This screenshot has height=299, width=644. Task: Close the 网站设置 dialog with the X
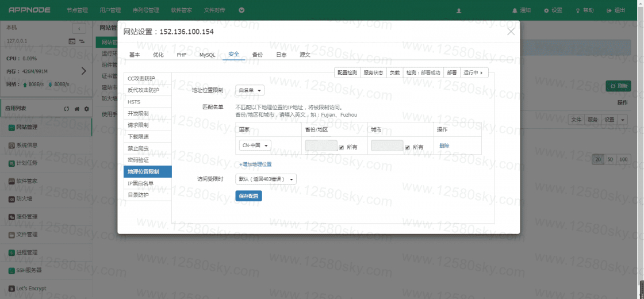point(511,32)
